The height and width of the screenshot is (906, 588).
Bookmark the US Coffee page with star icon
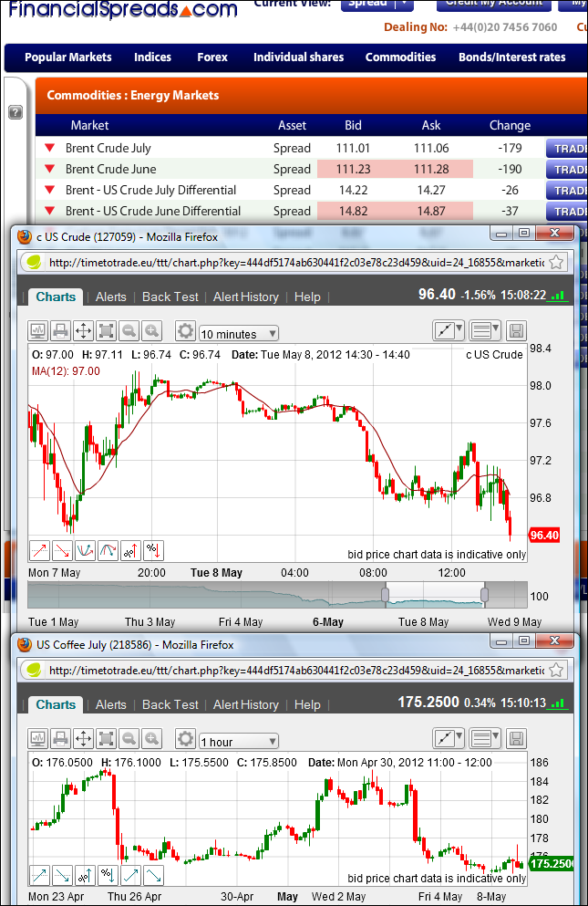coord(556,671)
